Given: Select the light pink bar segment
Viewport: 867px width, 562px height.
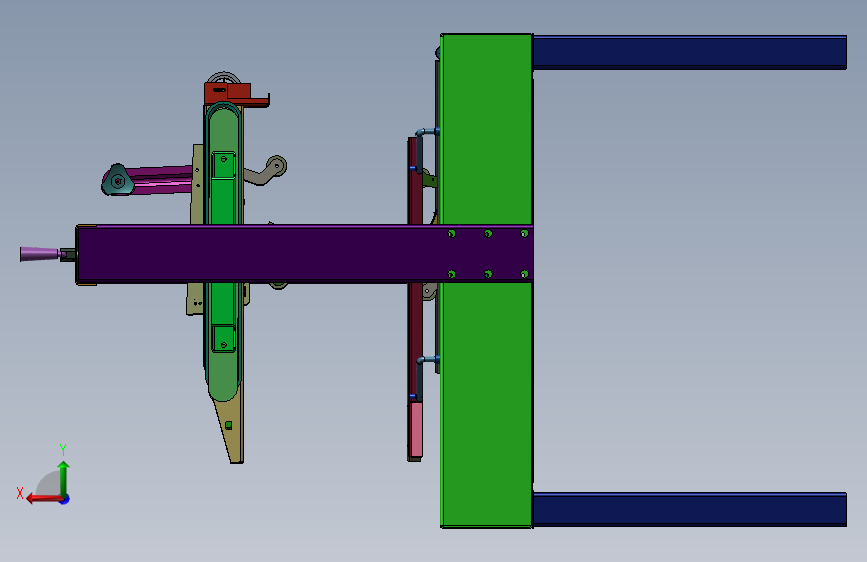Looking at the screenshot, I should 416,429.
